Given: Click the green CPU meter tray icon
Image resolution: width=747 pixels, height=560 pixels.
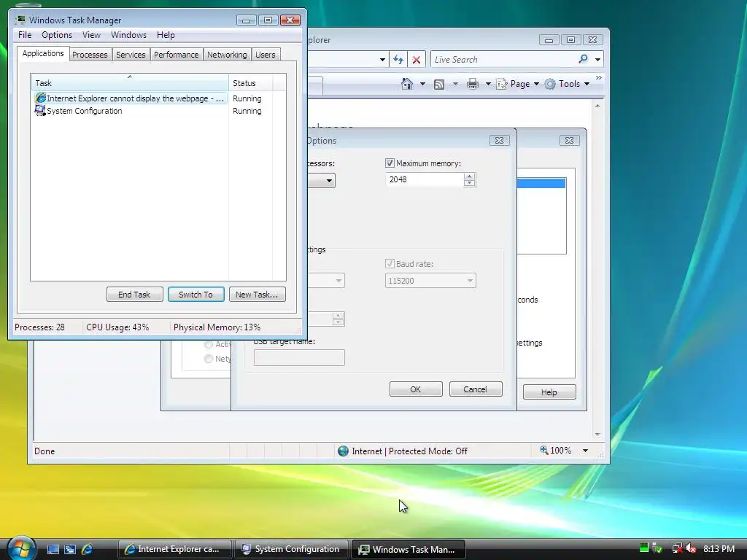Looking at the screenshot, I should [x=644, y=548].
